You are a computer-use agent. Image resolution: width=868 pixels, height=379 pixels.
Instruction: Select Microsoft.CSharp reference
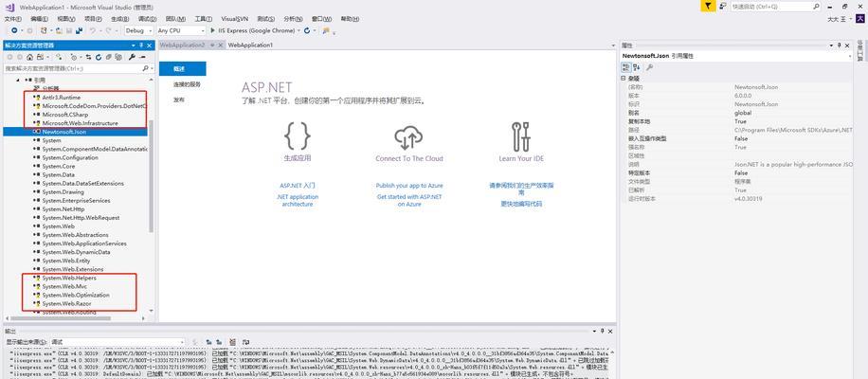click(64, 115)
